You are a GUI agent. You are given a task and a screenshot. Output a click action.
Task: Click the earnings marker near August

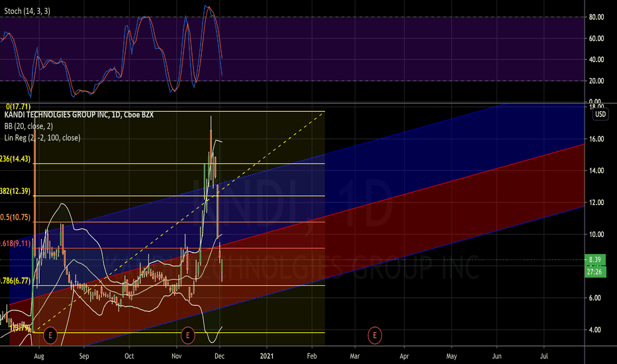click(x=50, y=336)
